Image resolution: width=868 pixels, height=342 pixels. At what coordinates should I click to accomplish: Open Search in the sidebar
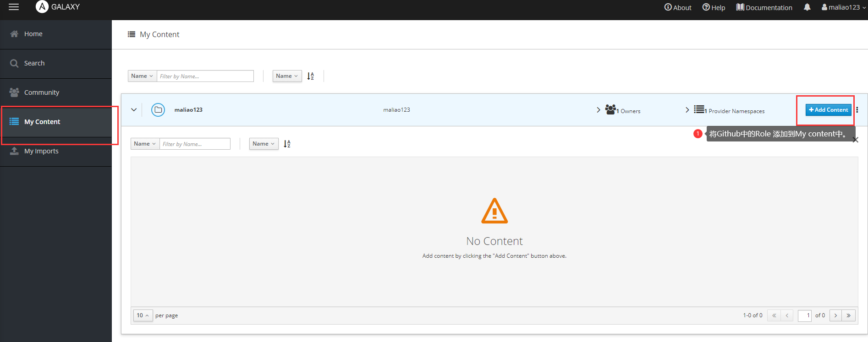tap(56, 63)
